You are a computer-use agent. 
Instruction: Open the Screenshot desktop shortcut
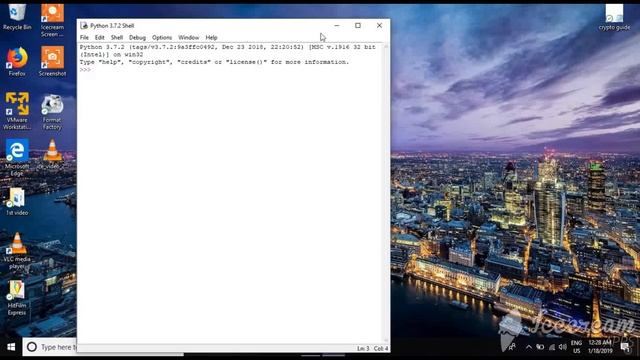pyautogui.click(x=52, y=61)
